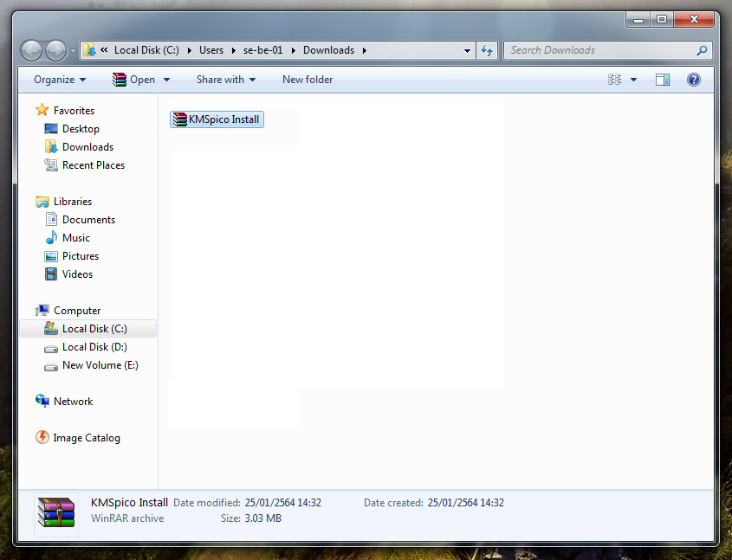Click the Date modified value 25/01/2564 14:32
This screenshot has height=560, width=732.
pyautogui.click(x=283, y=503)
